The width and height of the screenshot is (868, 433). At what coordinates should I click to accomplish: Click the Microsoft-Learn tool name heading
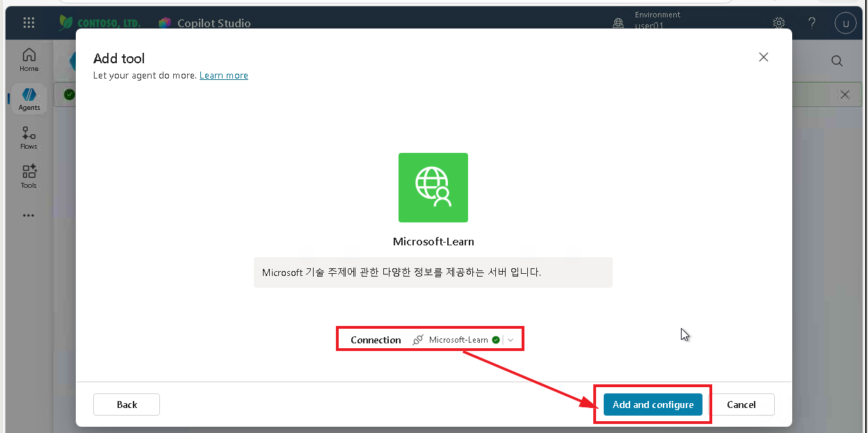[x=433, y=242]
